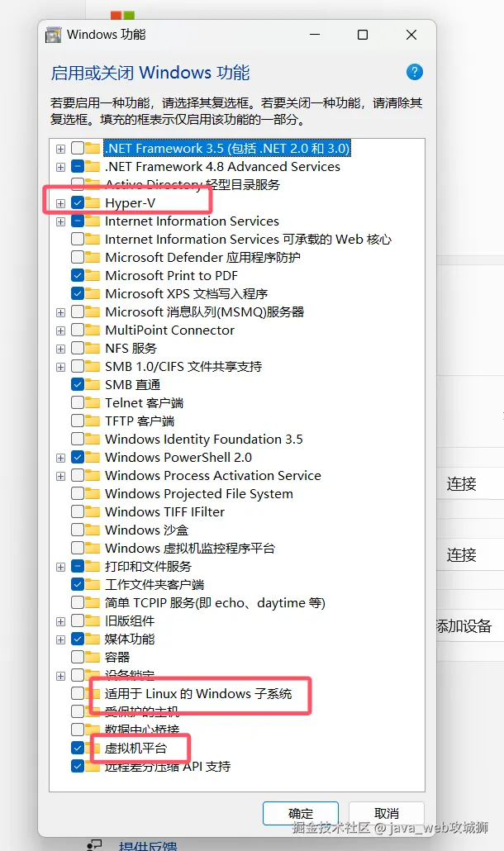Open the blue help question mark icon
The width and height of the screenshot is (504, 851).
pyautogui.click(x=415, y=72)
